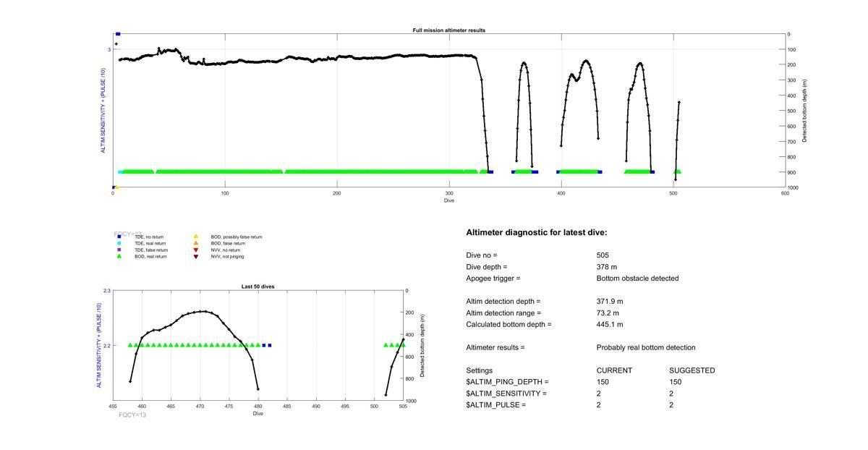
Task: Select current $ALTIM_PULSE value 2
Action: click(x=599, y=405)
